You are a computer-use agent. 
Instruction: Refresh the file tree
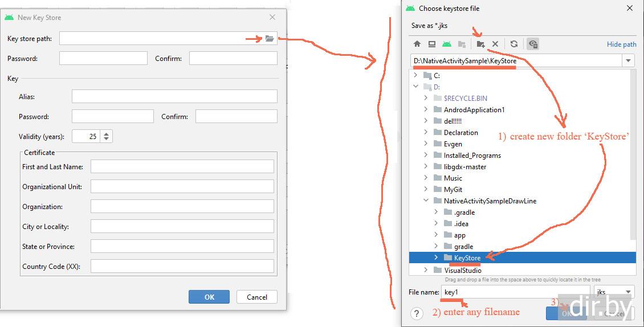pyautogui.click(x=514, y=44)
